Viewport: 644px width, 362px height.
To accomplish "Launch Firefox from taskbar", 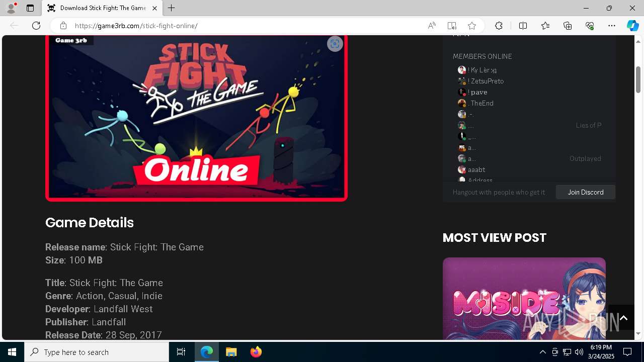I will coord(256,352).
